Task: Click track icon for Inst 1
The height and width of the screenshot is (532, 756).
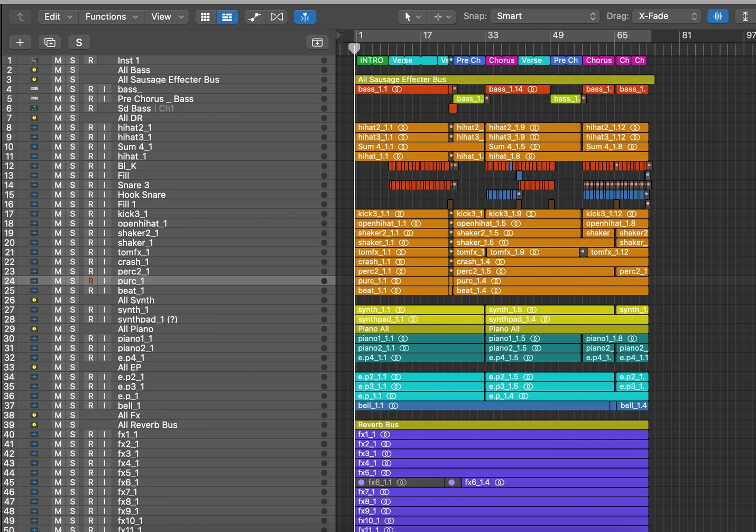Action: pyautogui.click(x=34, y=60)
